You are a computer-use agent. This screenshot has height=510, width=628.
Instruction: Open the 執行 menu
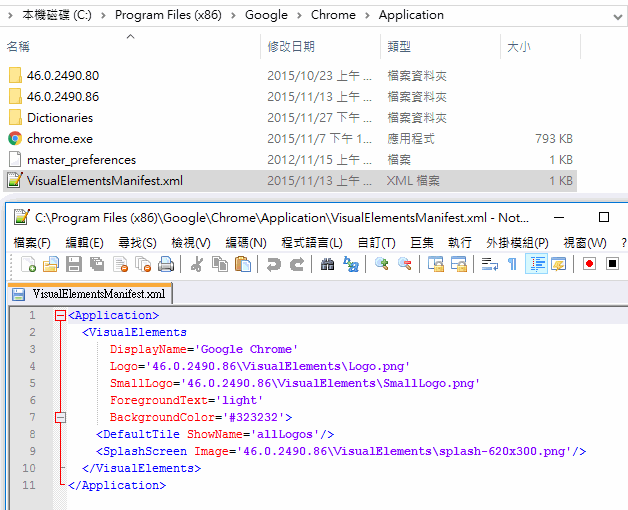[459, 242]
